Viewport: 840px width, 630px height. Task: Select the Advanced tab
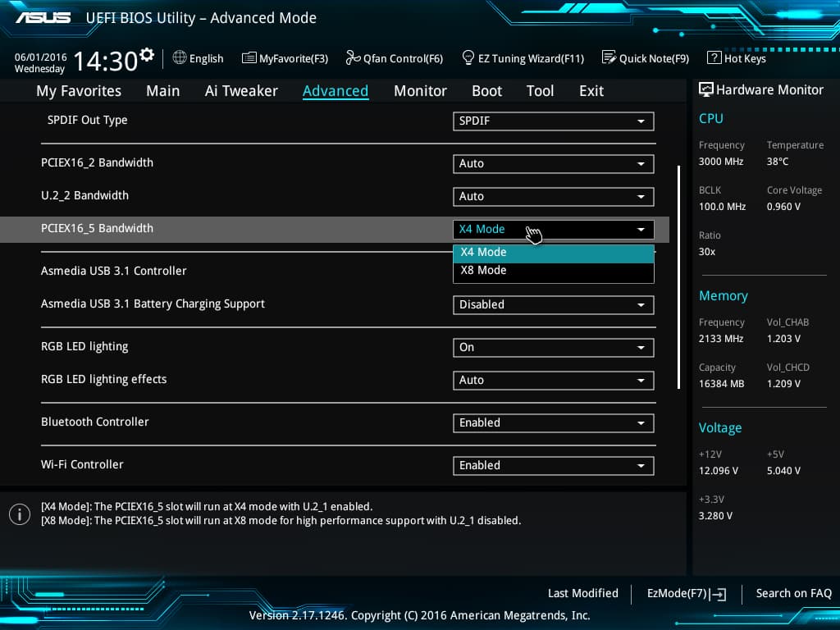pos(336,91)
